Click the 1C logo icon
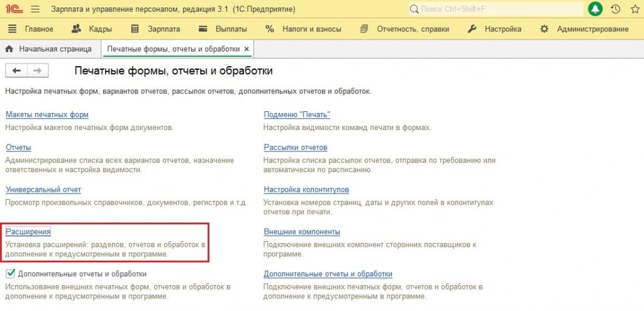This screenshot has height=311, width=644. [14, 9]
